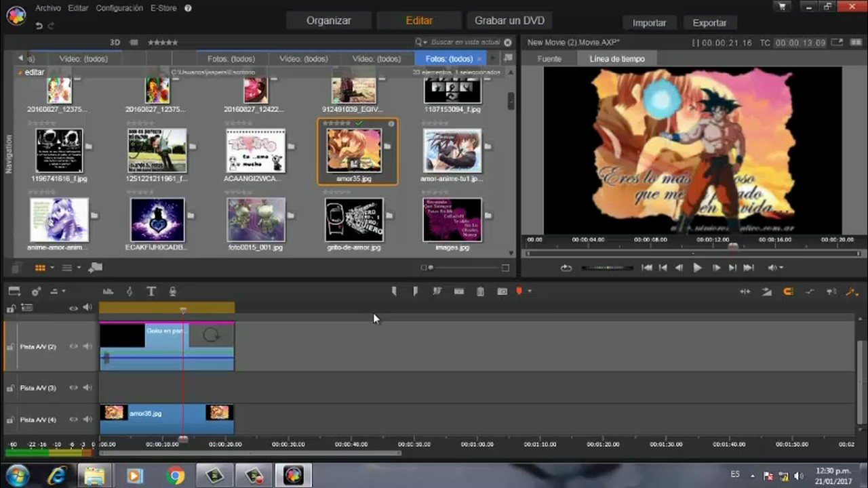Viewport: 868px width, 488px height.
Task: Open the E-Store menu
Action: [163, 8]
